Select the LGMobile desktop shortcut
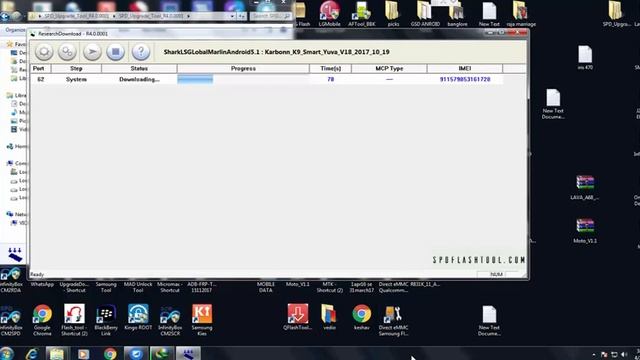The image size is (640, 360). click(x=329, y=14)
